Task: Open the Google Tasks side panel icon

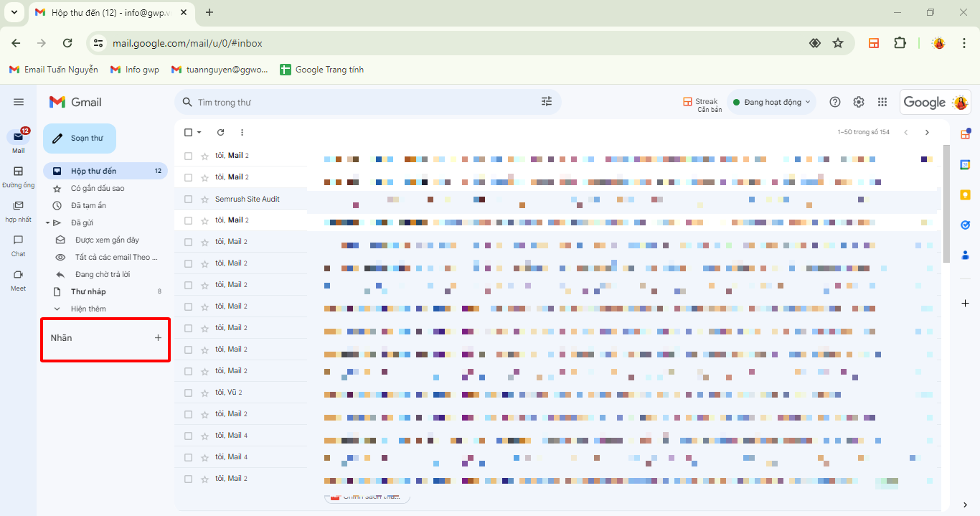Action: (x=965, y=225)
